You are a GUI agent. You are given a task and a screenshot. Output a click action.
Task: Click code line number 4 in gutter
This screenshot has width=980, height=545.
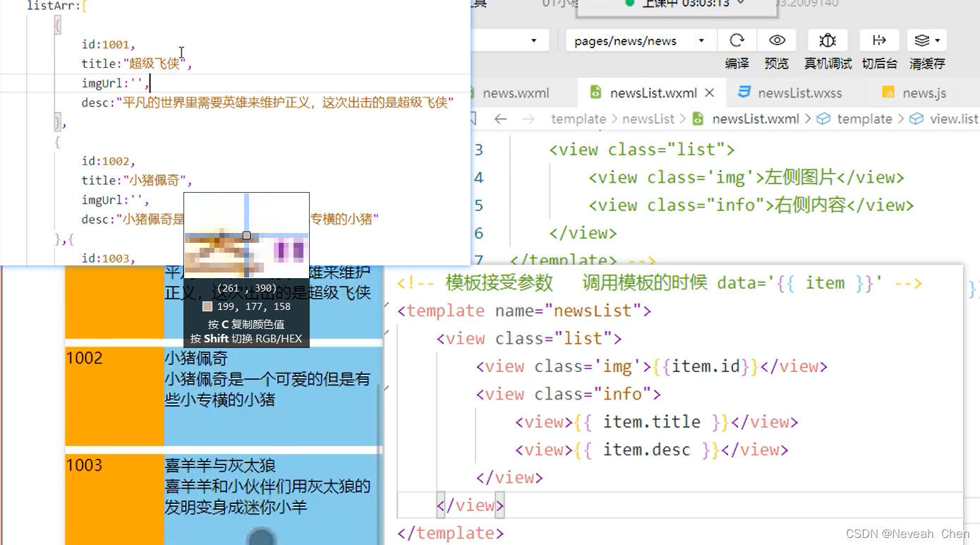(479, 177)
